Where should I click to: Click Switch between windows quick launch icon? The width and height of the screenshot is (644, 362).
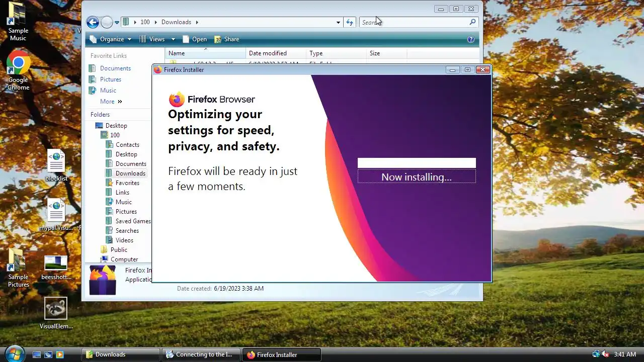48,354
